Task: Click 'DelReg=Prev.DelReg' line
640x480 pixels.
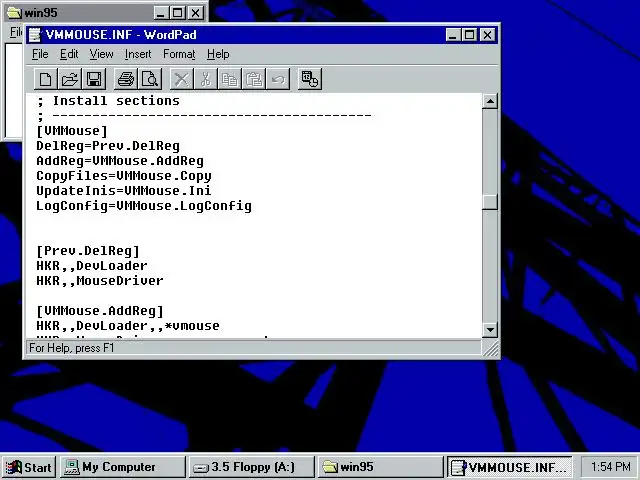Action: [x=108, y=146]
